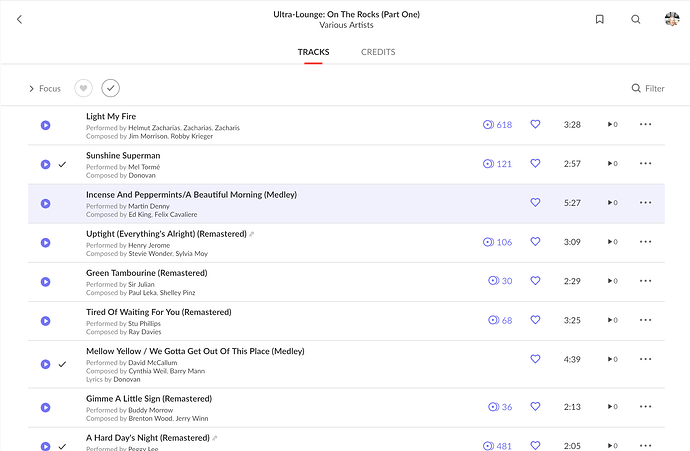Go back using the back arrow
This screenshot has height=451, width=690.
pos(19,19)
